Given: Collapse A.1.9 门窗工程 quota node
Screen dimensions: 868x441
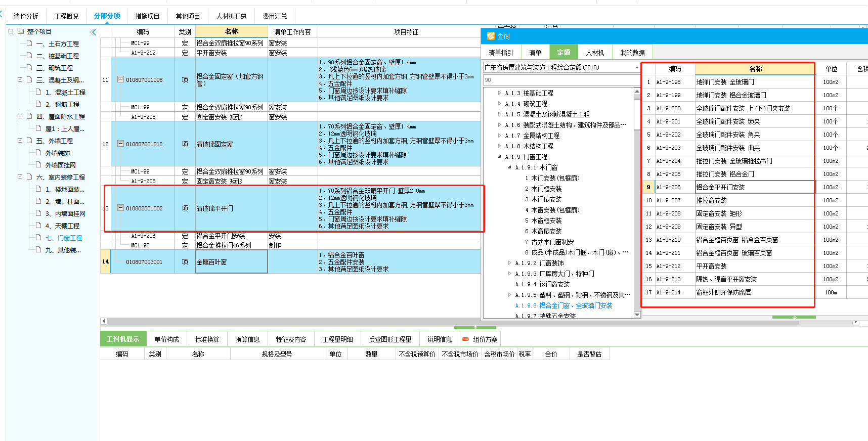Looking at the screenshot, I should click(x=500, y=157).
